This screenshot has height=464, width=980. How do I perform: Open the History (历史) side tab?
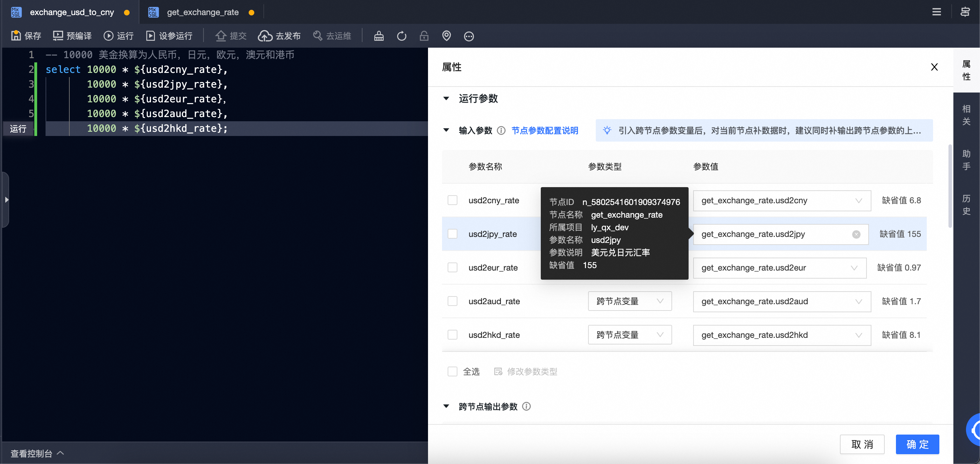pyautogui.click(x=966, y=204)
